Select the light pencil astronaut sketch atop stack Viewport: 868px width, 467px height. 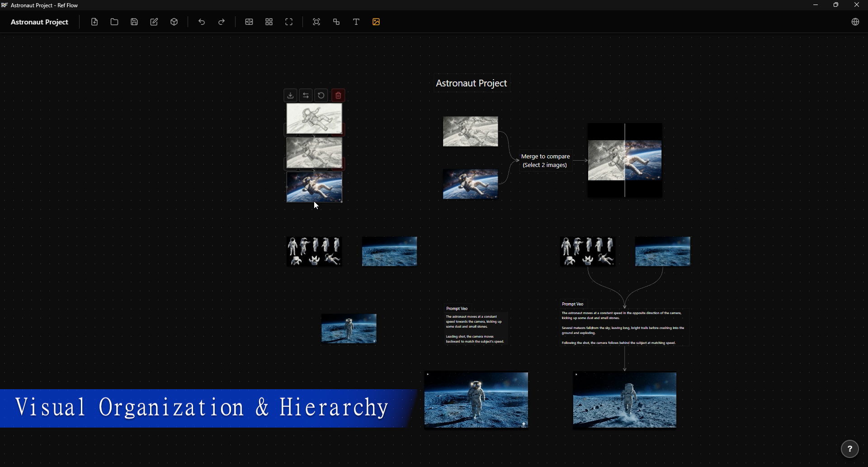coord(314,119)
